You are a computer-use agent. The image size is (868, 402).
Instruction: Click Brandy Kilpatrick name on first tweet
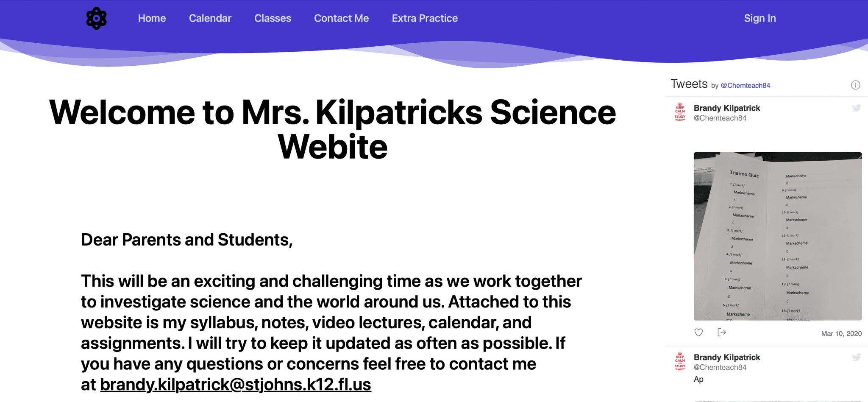pyautogui.click(x=726, y=108)
